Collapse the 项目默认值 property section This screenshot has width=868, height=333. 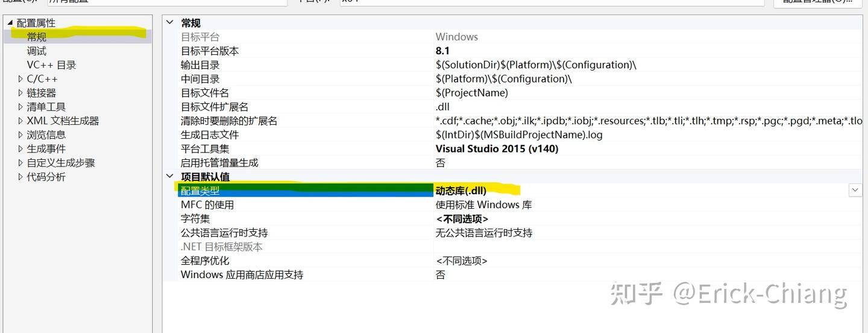170,177
